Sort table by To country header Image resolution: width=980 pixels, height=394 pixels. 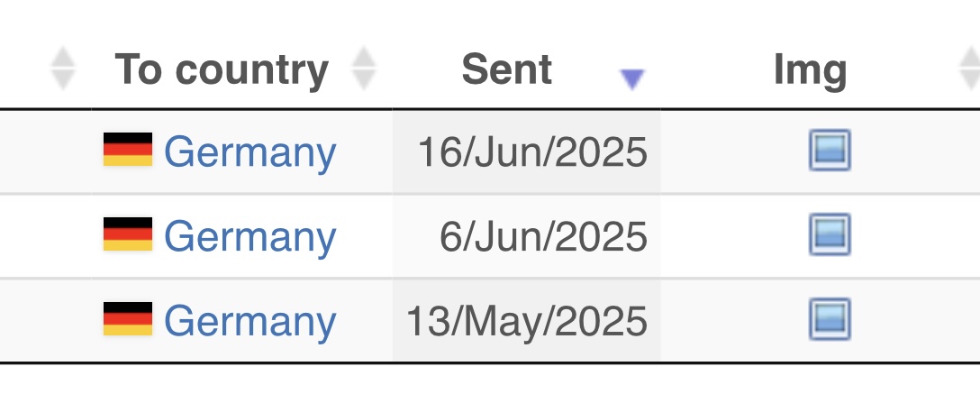pos(222,69)
